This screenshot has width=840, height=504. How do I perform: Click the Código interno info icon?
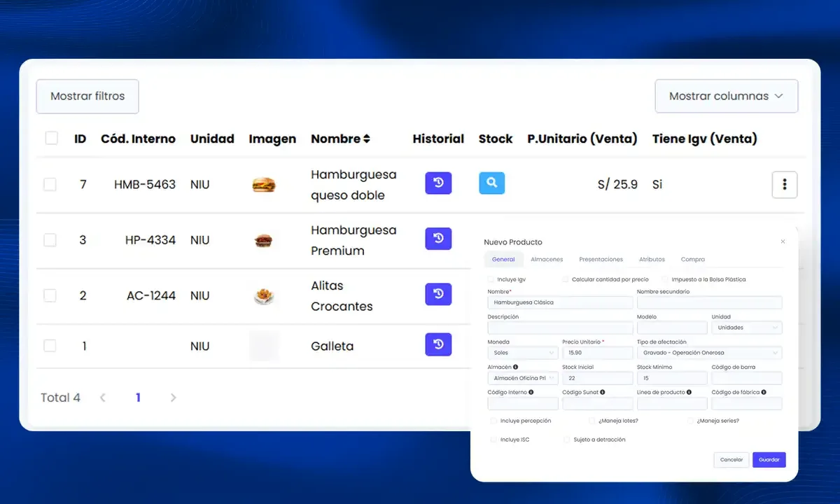pos(531,393)
